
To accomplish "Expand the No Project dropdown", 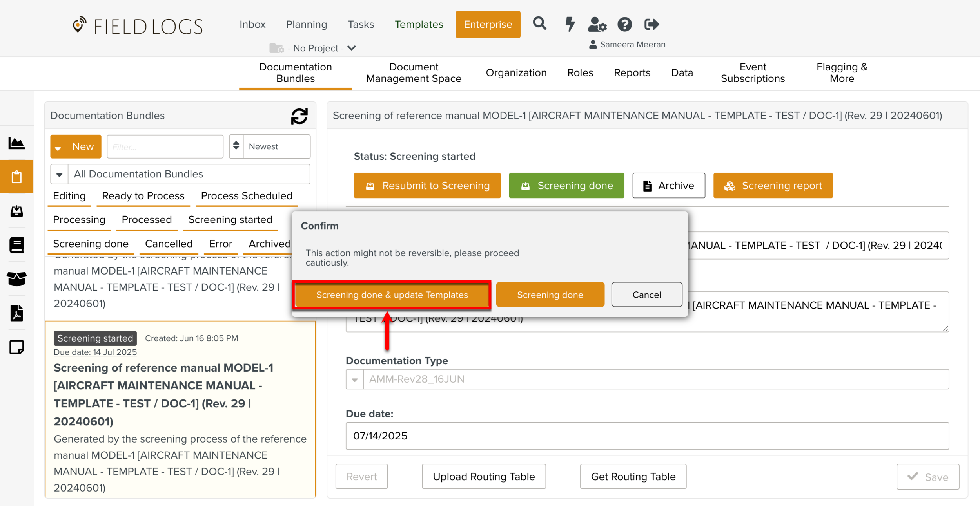I will coord(352,48).
